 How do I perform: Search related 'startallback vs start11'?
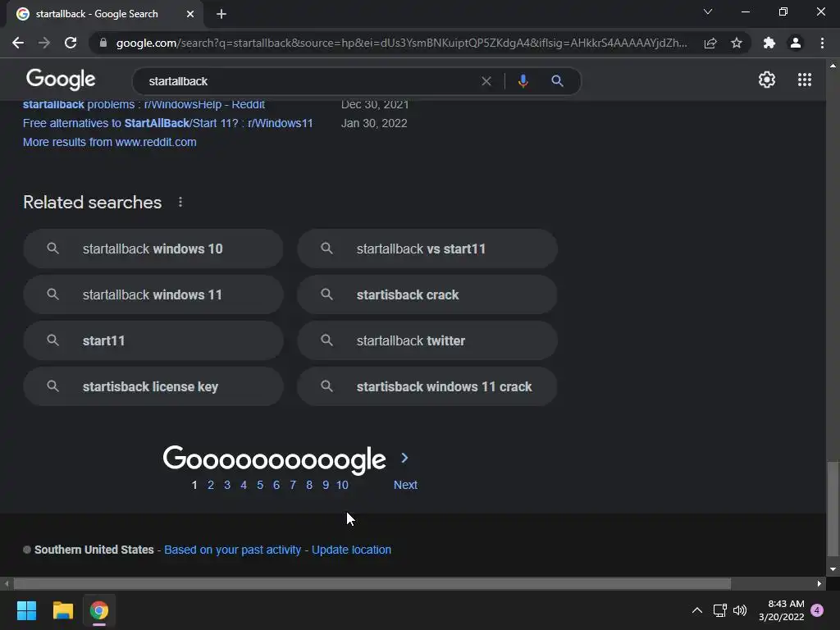point(427,249)
